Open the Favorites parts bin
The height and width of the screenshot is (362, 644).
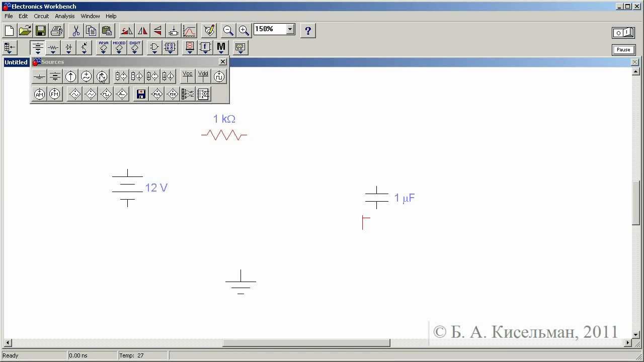(10, 48)
